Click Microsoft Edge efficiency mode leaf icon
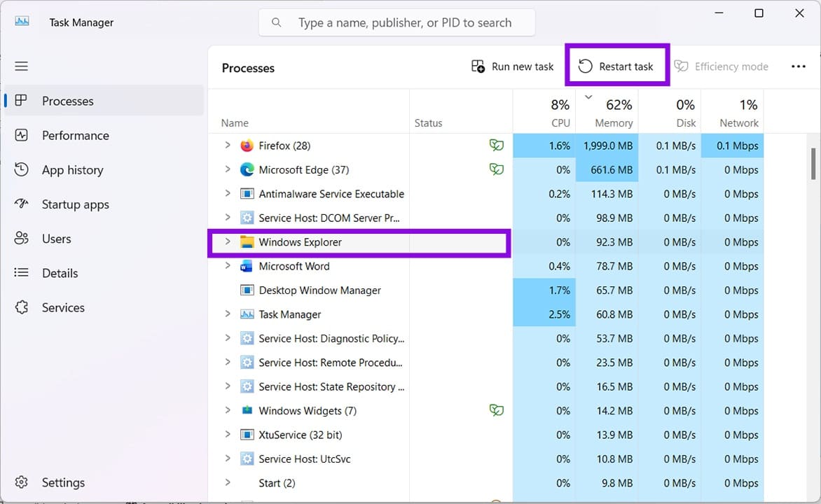This screenshot has height=504, width=821. coord(497,169)
